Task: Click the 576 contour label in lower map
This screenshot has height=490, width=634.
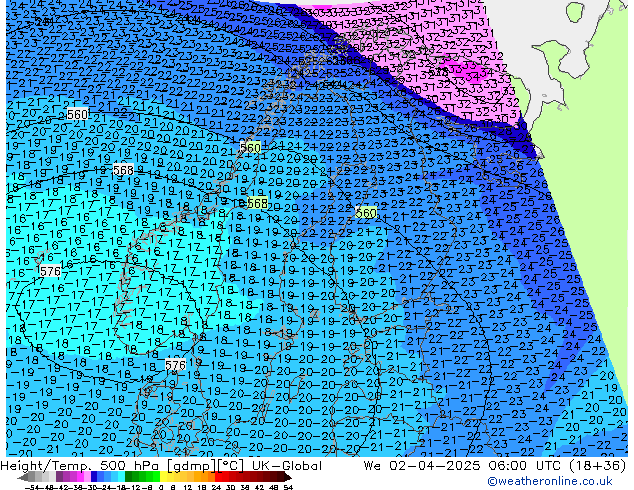Action: (x=175, y=365)
